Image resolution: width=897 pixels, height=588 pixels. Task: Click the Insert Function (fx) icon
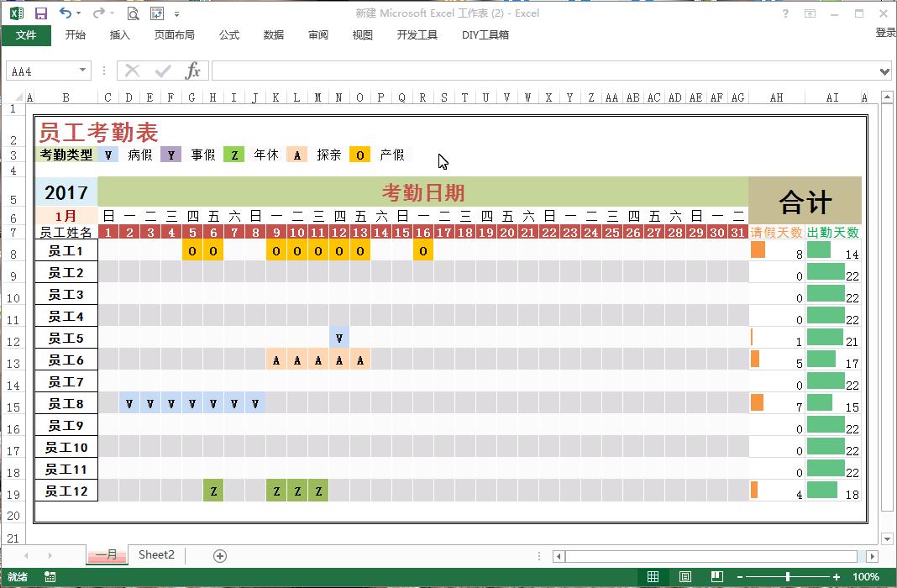point(195,71)
